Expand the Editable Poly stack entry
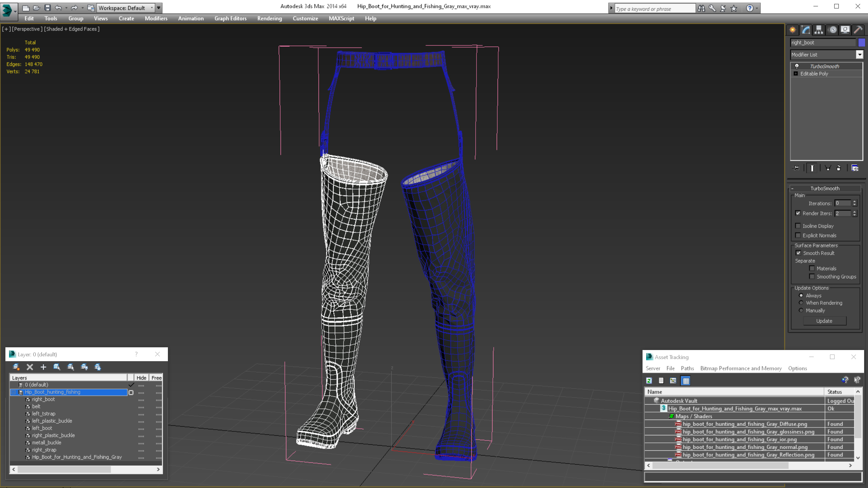Screen dimensions: 868x488 796,74
